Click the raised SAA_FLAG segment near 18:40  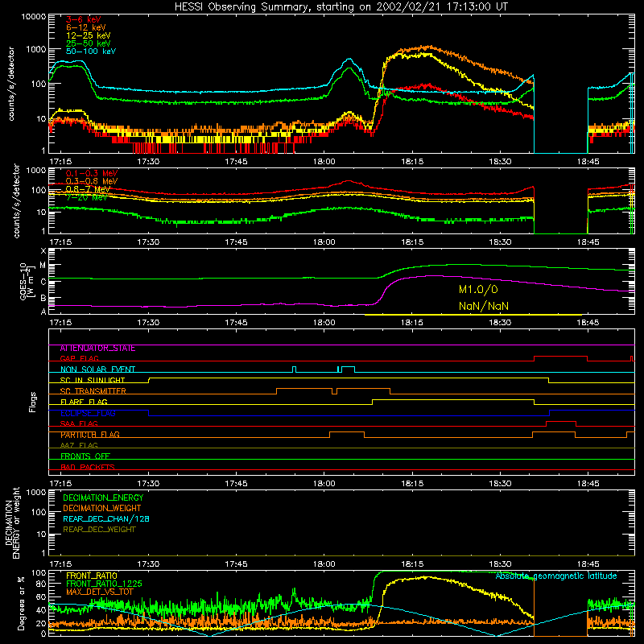[561, 421]
